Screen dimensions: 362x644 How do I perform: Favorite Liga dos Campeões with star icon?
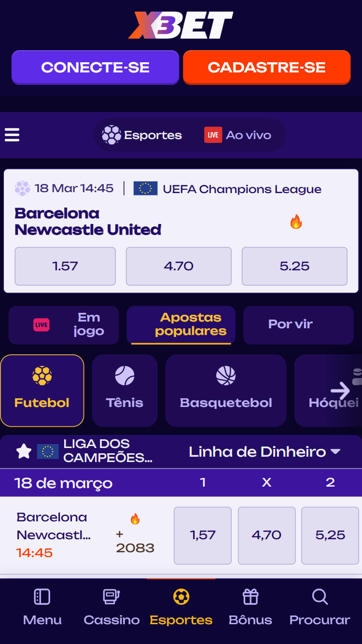(x=24, y=451)
